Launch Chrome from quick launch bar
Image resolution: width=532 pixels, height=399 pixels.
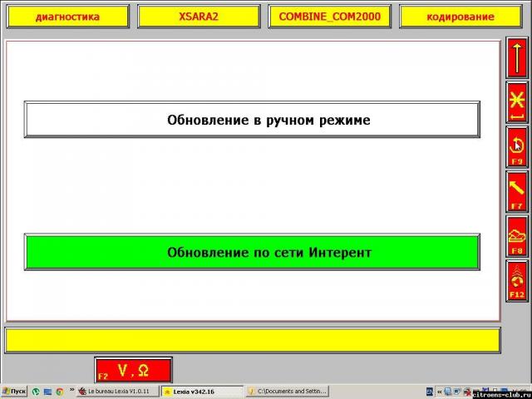(x=60, y=392)
